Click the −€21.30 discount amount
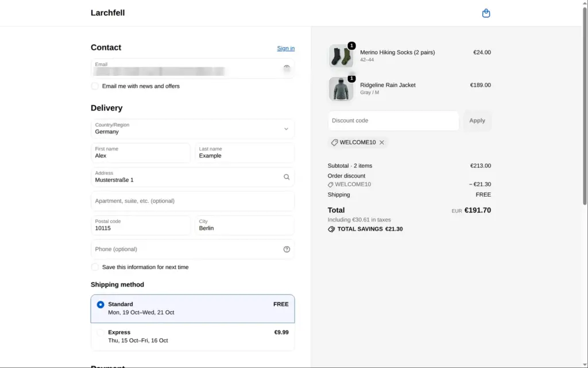The image size is (588, 368). point(479,185)
